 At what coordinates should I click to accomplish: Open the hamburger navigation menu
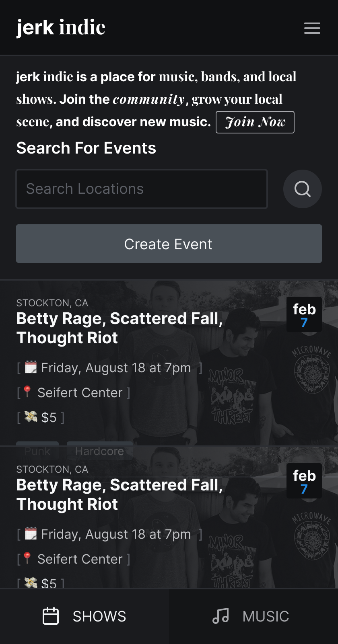coord(312,28)
